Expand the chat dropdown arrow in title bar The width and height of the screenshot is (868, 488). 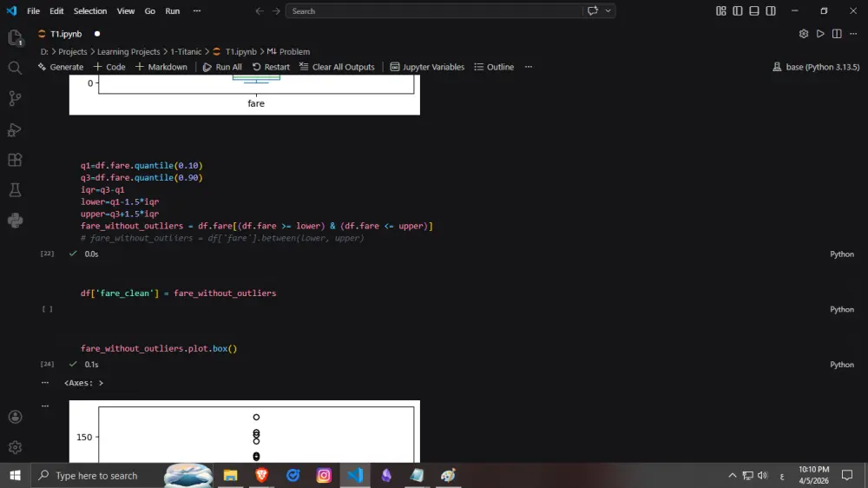pos(608,11)
